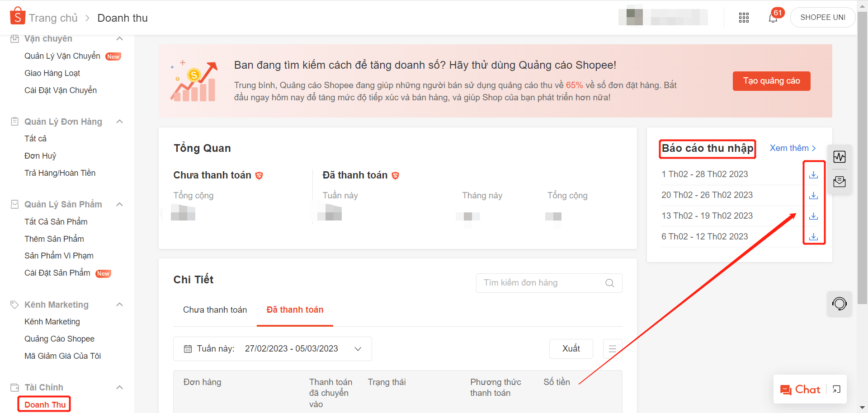Image resolution: width=868 pixels, height=413 pixels.
Task: Download the 1 Th02 - 28 Th02 2023 report
Action: point(813,175)
